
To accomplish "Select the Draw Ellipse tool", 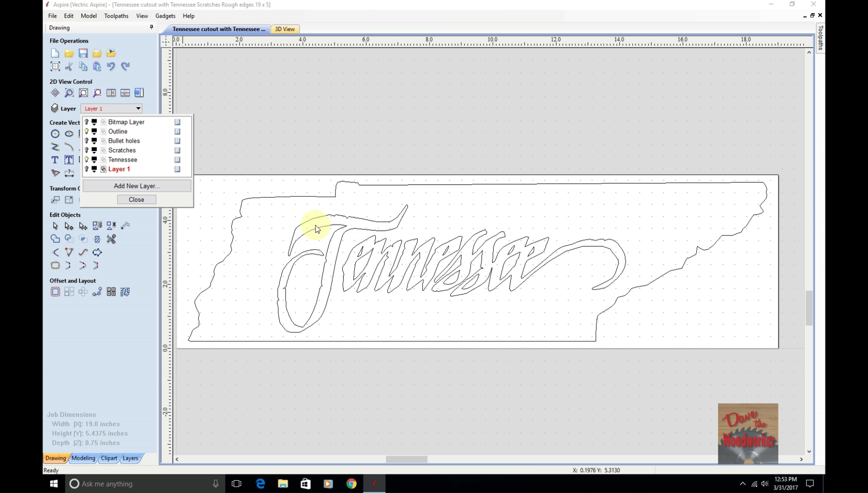I will tap(69, 134).
